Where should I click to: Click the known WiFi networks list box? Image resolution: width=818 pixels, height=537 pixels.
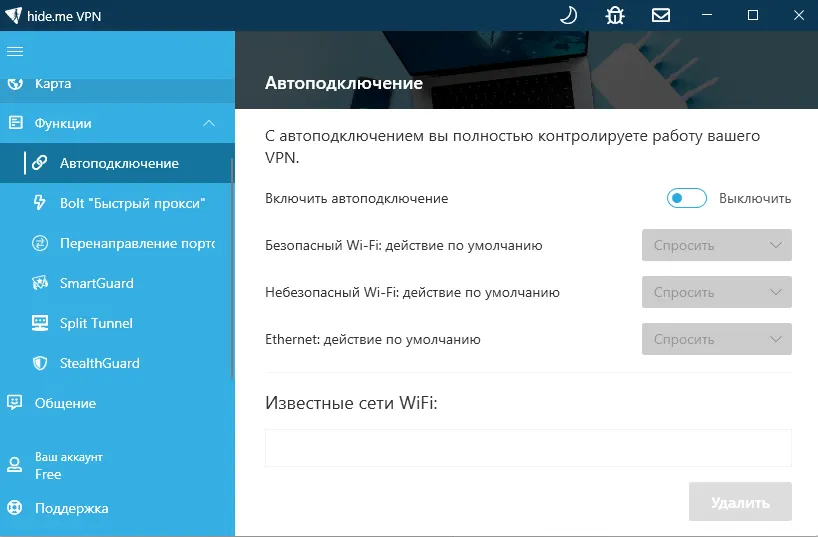click(x=528, y=448)
